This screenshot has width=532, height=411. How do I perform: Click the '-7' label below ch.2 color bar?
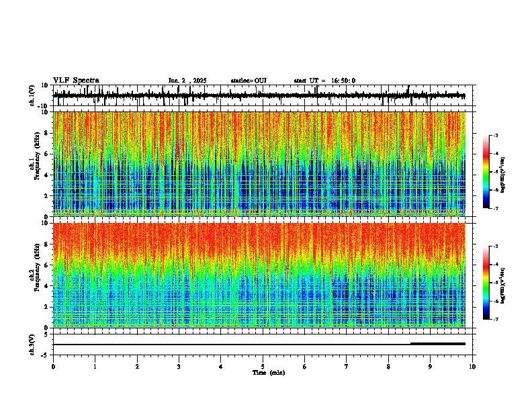(495, 319)
